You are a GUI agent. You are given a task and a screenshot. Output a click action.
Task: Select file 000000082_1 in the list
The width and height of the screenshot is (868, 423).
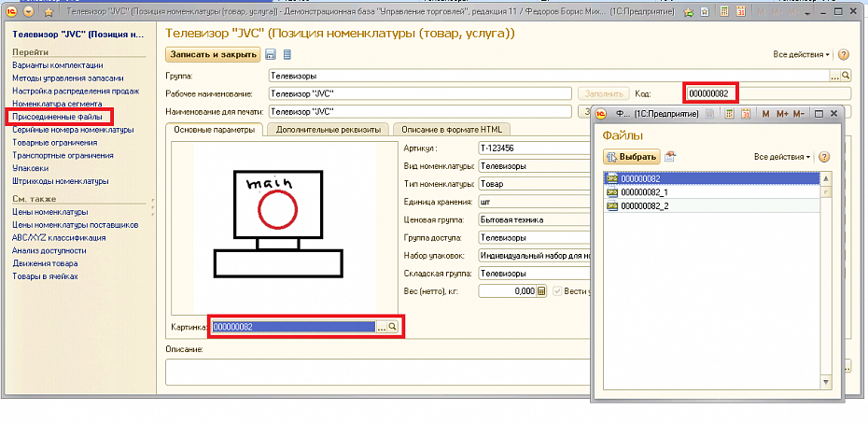click(644, 191)
